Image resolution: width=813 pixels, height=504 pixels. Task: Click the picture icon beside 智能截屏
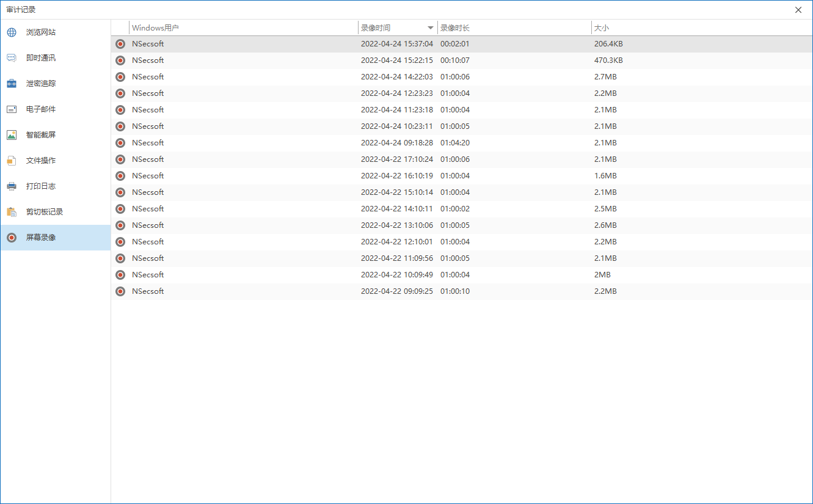tap(12, 135)
